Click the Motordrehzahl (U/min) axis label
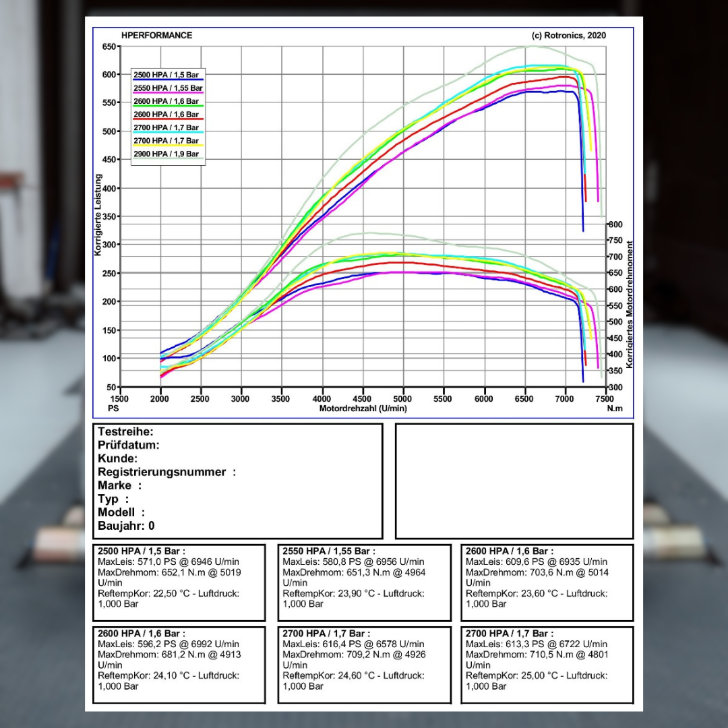Viewport: 728px width, 728px height. 363,408
